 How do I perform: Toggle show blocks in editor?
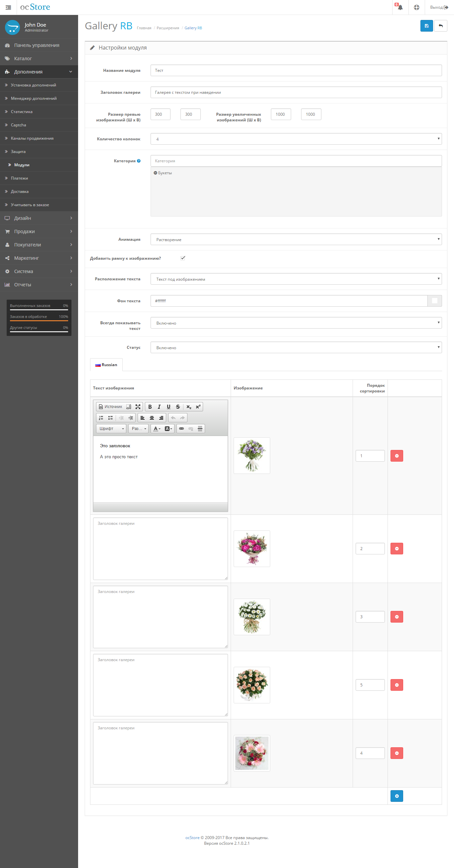point(129,407)
